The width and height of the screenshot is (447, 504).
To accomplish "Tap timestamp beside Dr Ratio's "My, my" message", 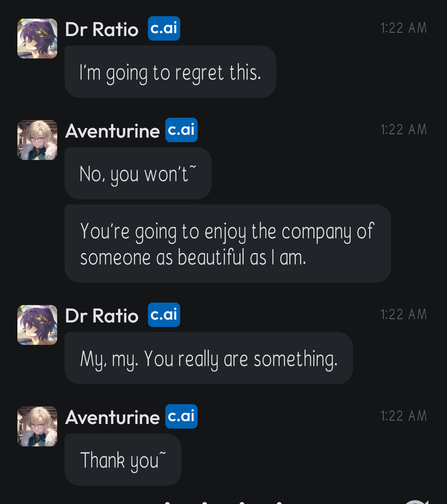I will [x=404, y=315].
